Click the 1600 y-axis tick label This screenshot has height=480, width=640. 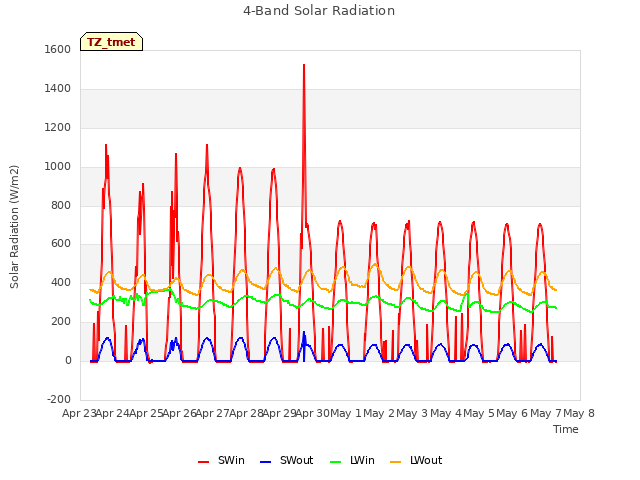(x=58, y=49)
